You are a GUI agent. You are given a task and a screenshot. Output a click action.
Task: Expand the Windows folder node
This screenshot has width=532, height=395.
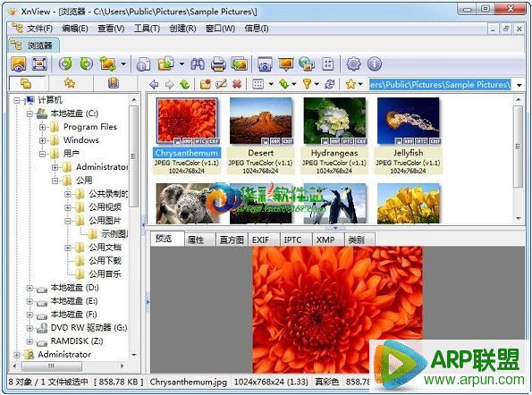[x=42, y=140]
